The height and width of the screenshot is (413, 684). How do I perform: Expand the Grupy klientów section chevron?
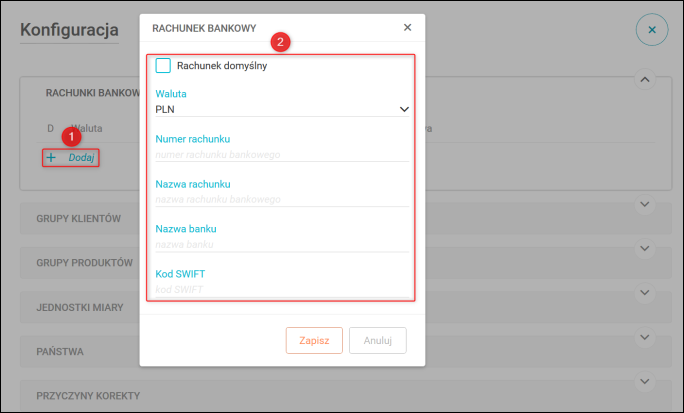click(645, 204)
